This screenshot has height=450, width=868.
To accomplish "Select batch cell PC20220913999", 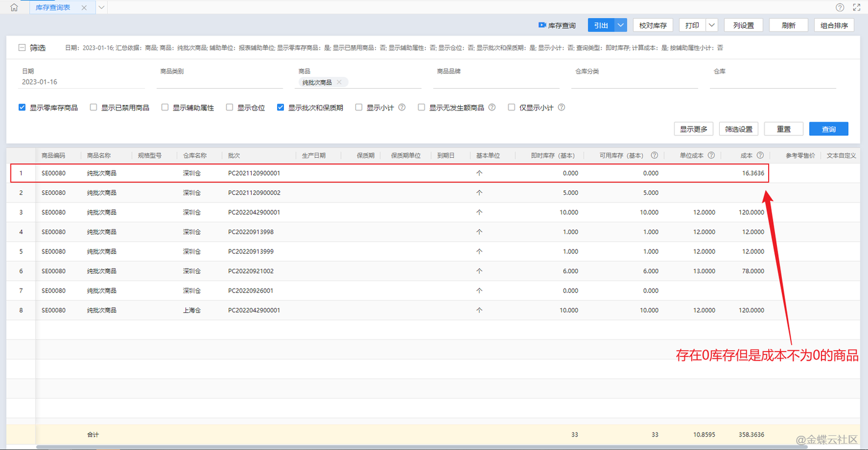I will 250,251.
